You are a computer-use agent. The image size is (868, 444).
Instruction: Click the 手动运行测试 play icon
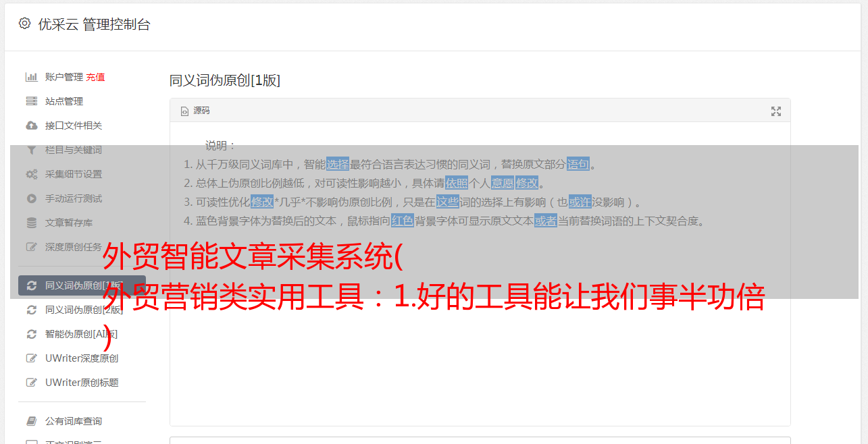31,198
